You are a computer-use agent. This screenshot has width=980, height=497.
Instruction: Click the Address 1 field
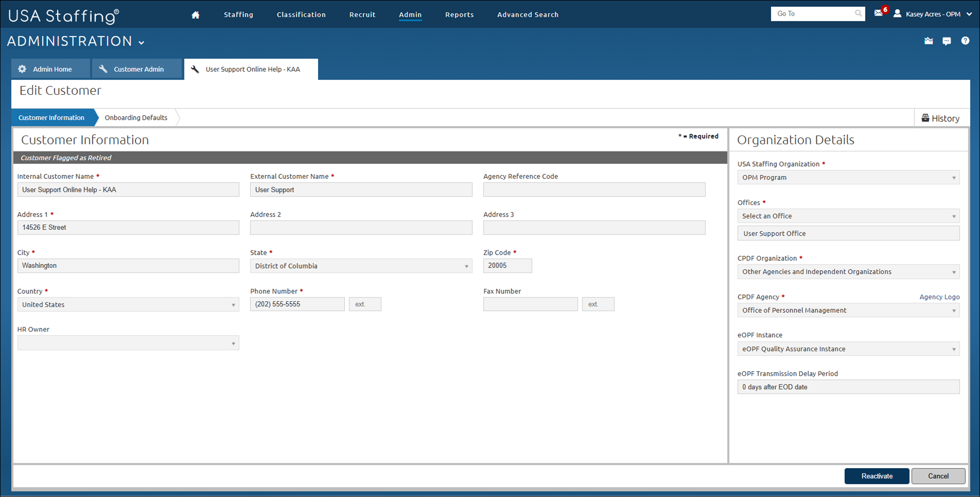[x=128, y=228]
